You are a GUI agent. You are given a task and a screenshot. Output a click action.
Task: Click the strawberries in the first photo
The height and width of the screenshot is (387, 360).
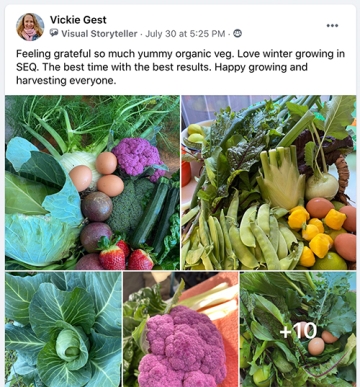pyautogui.click(x=125, y=255)
